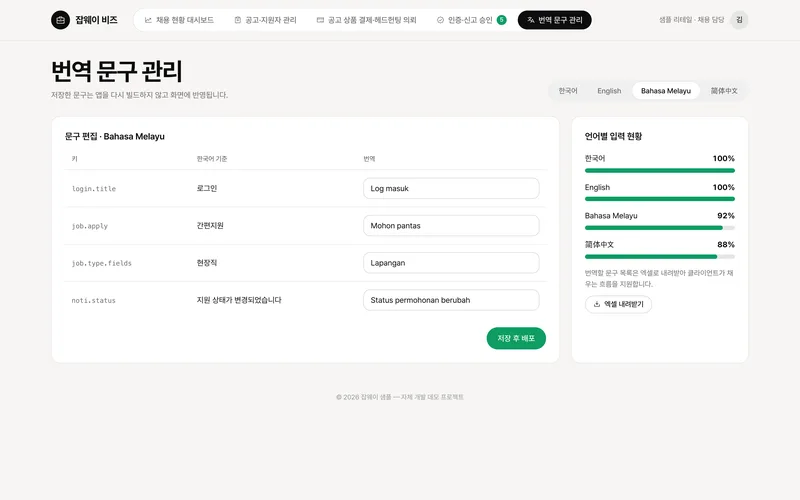
Task: Click the 언어별 입력 현황 heading
Action: pyautogui.click(x=613, y=136)
